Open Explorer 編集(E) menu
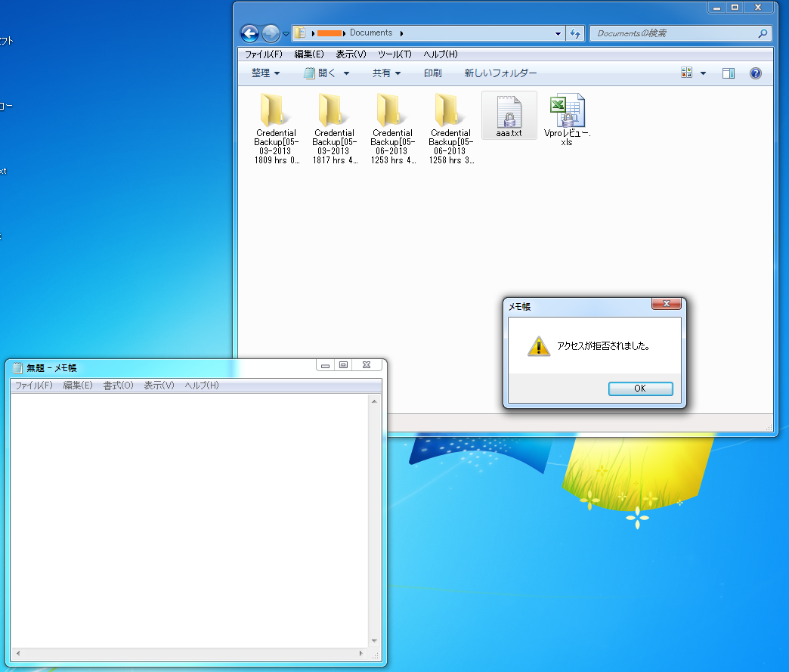Screen dimensions: 789x672 [309, 54]
